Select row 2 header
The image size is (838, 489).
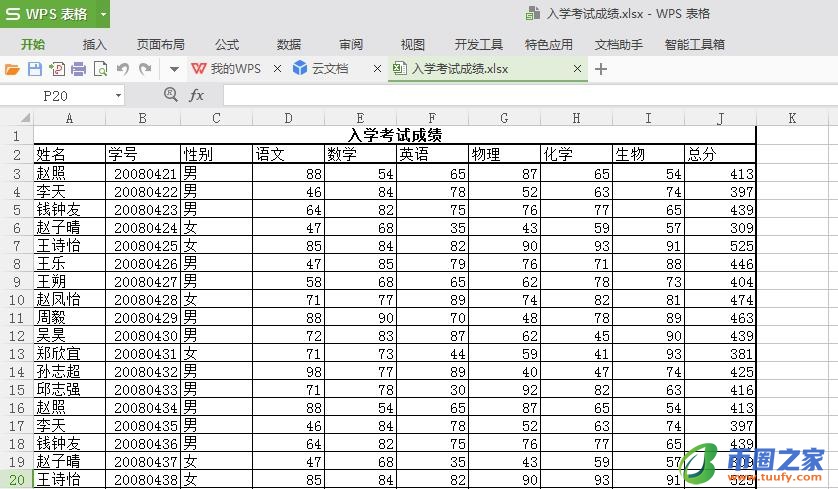point(17,155)
